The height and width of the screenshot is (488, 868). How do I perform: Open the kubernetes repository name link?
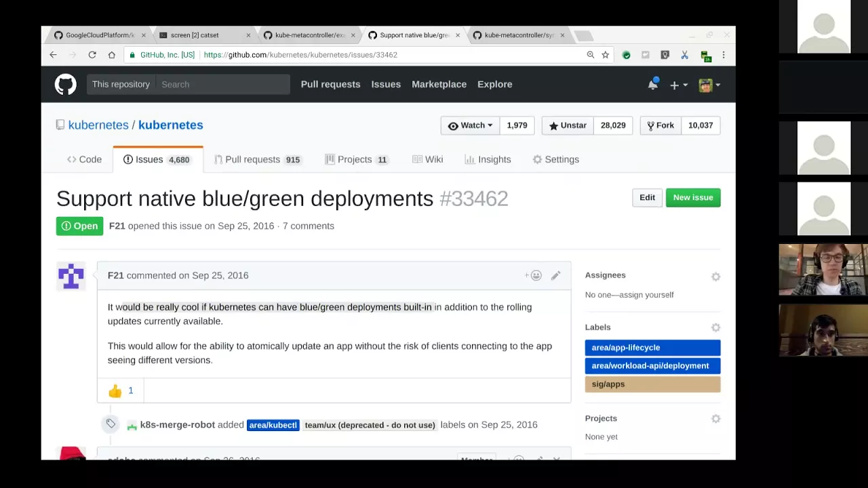[171, 125]
